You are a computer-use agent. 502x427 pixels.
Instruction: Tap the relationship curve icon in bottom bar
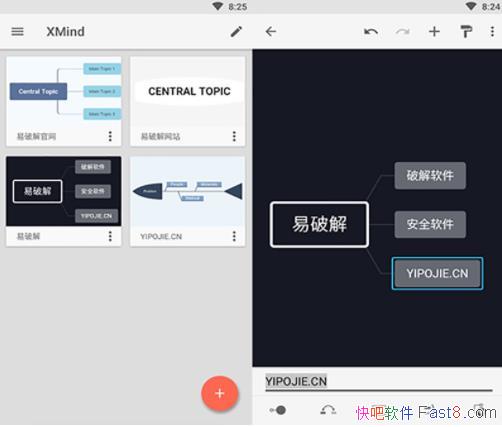[328, 410]
